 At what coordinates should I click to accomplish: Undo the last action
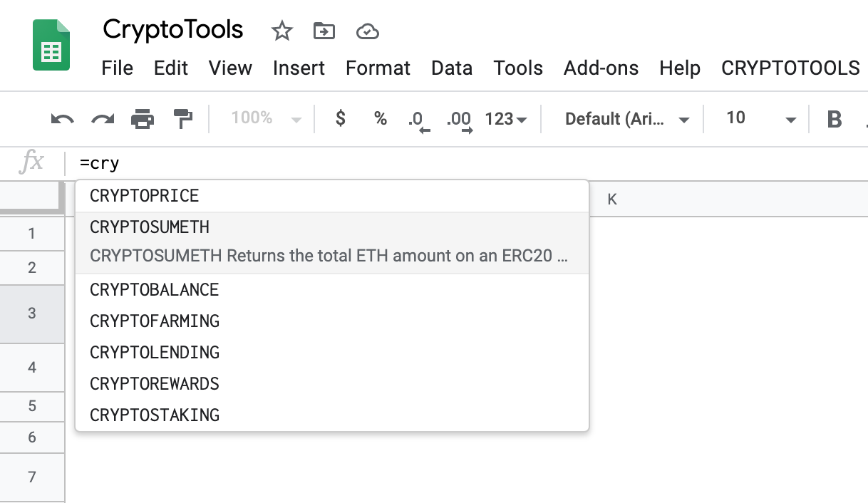point(63,119)
